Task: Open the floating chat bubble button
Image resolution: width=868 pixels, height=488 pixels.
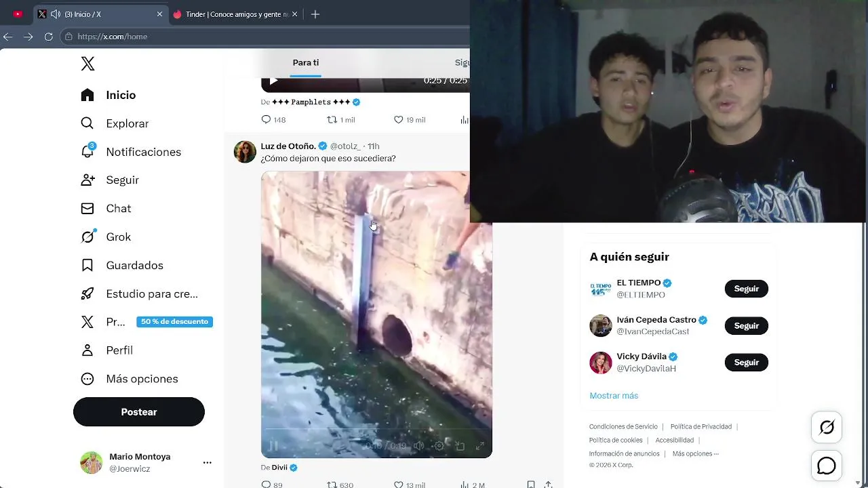Action: (x=827, y=466)
